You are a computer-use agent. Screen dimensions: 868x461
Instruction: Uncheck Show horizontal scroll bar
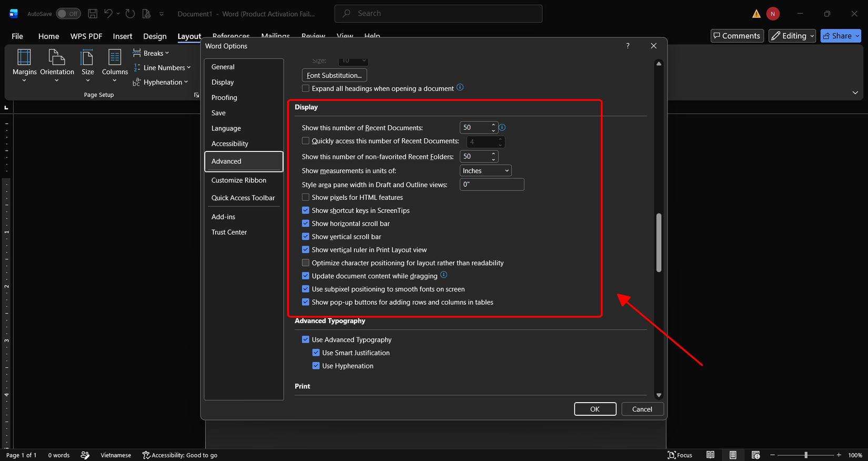306,223
